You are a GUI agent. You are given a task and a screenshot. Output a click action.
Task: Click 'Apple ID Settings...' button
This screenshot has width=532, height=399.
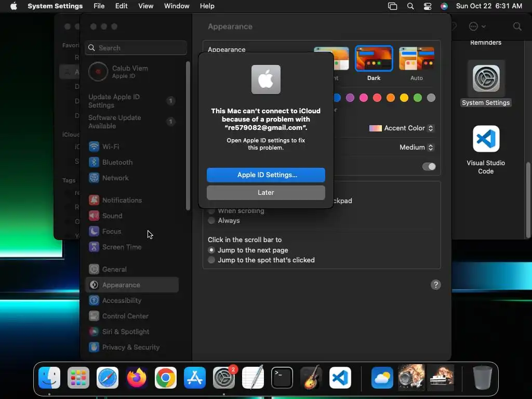pos(266,175)
